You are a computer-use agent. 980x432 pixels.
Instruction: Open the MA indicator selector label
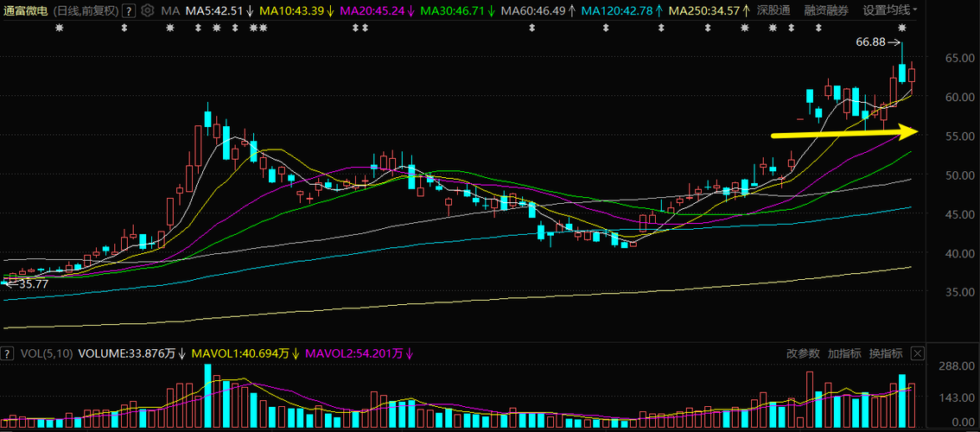coord(170,10)
